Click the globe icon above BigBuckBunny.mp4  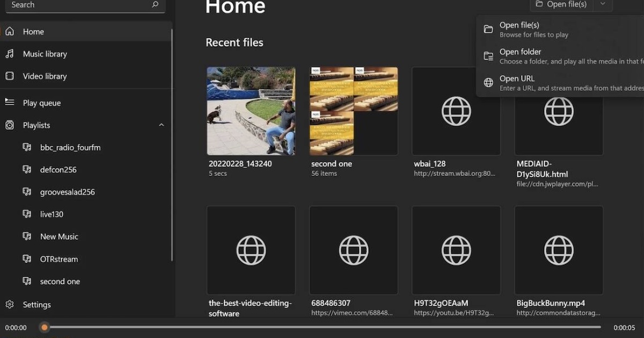coord(559,251)
